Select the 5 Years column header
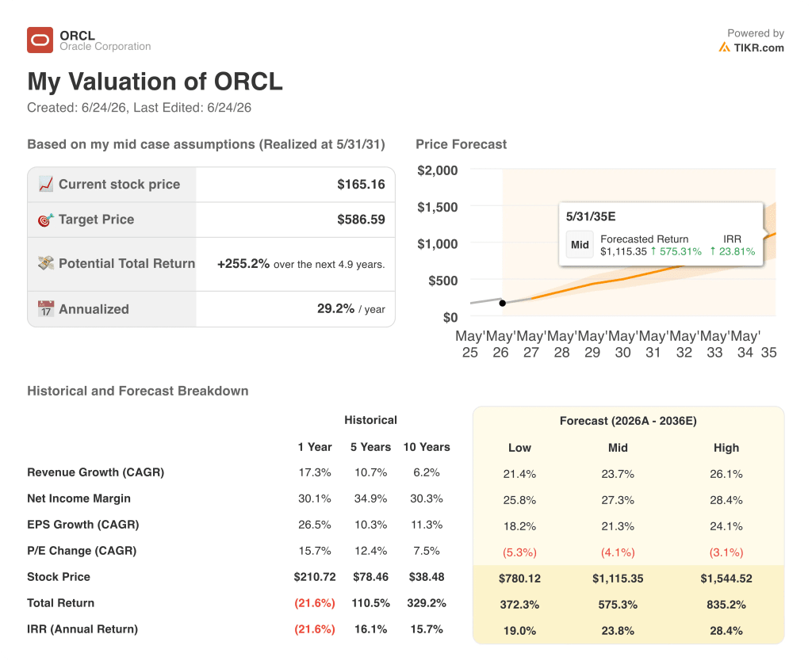The image size is (812, 661). click(371, 447)
